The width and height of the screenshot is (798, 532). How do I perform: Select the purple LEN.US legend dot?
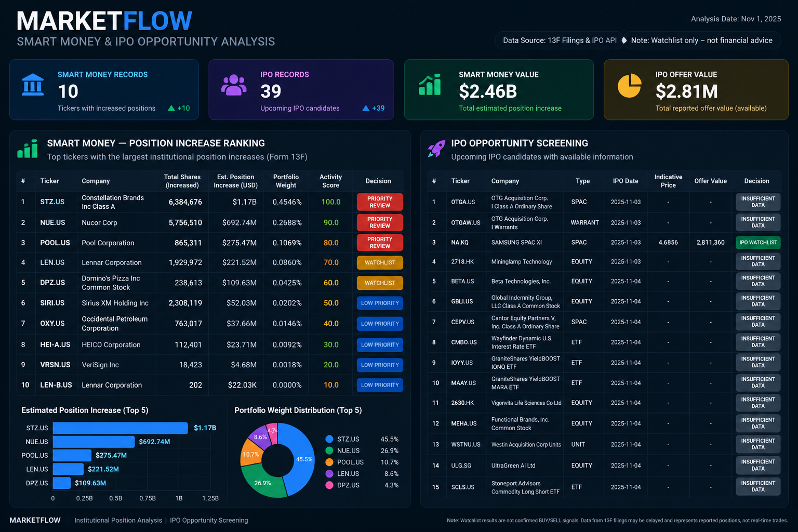click(329, 473)
